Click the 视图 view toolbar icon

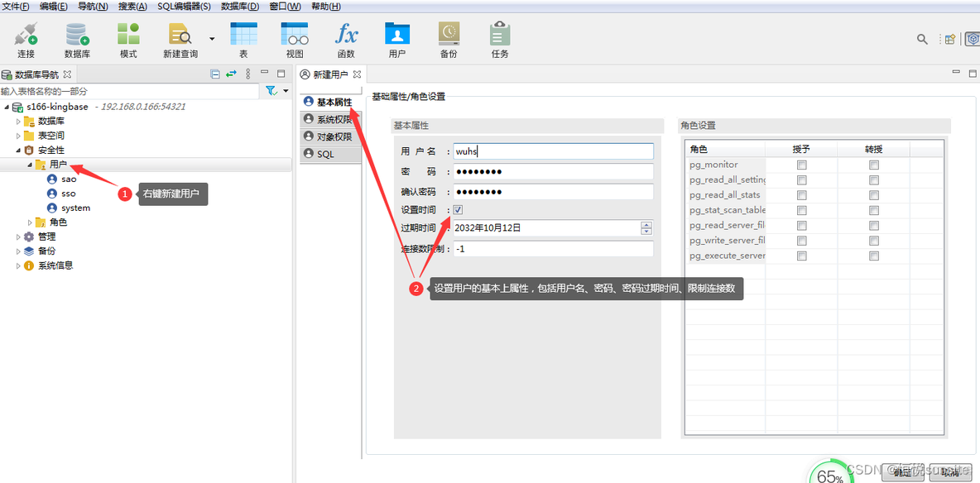(x=295, y=40)
